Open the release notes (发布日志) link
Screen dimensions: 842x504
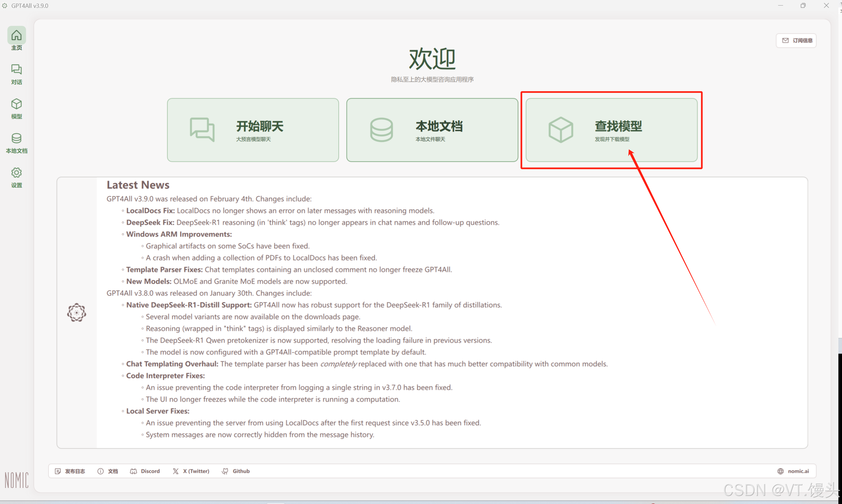coord(70,471)
